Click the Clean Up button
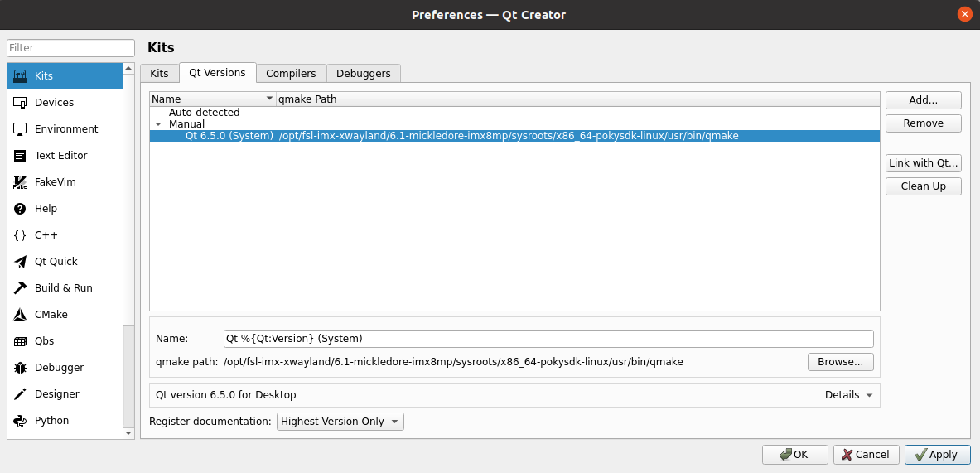980x473 pixels. click(x=923, y=186)
